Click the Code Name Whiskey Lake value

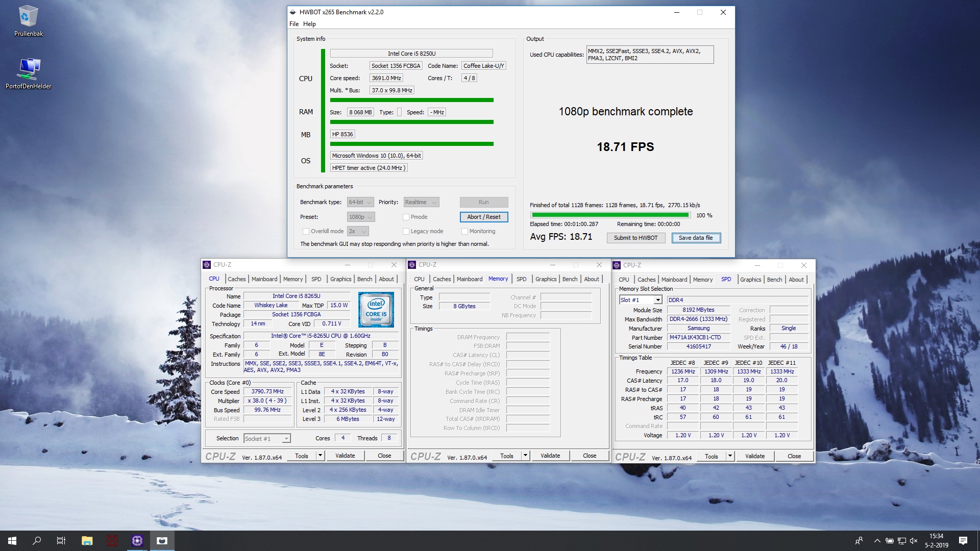point(271,305)
